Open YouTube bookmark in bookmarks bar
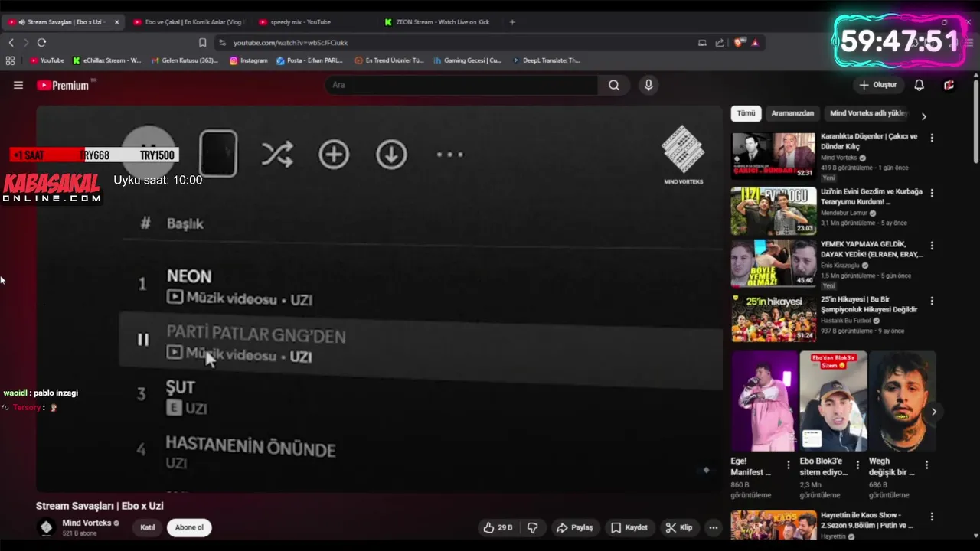 (47, 60)
